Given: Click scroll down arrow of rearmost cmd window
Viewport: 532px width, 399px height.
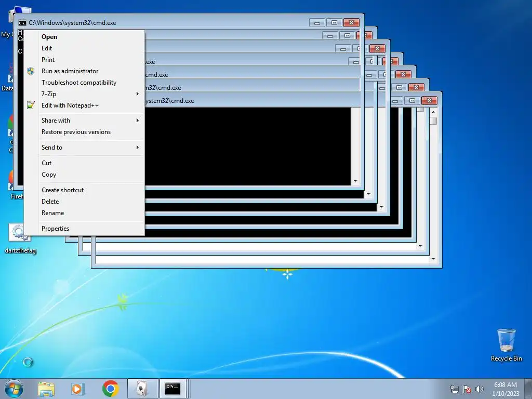Looking at the screenshot, I should click(433, 259).
